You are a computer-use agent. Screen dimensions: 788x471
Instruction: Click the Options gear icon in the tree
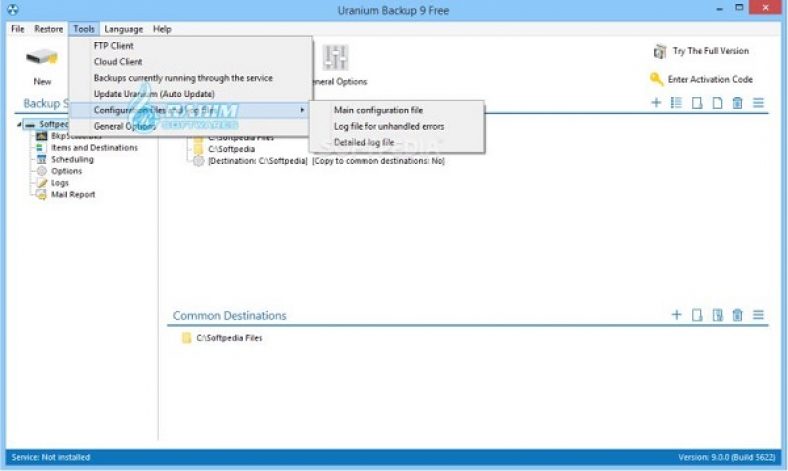[42, 171]
